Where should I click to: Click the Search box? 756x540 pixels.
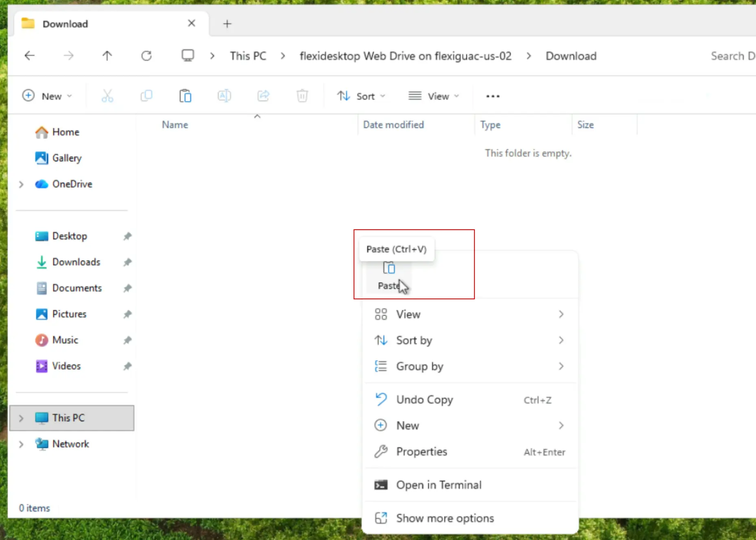coord(732,56)
